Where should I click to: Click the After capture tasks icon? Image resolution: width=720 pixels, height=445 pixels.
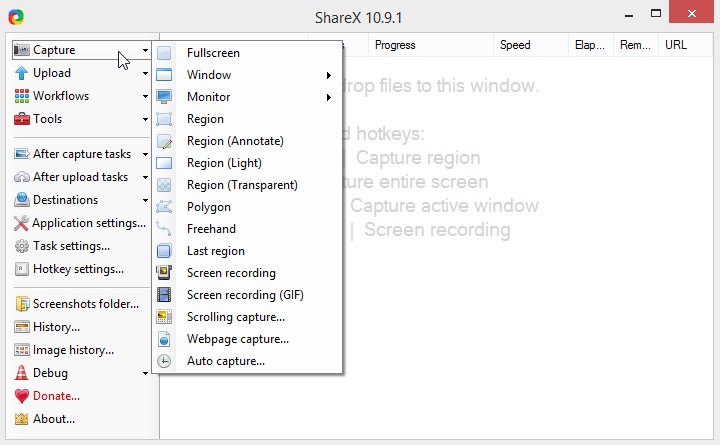click(x=22, y=154)
